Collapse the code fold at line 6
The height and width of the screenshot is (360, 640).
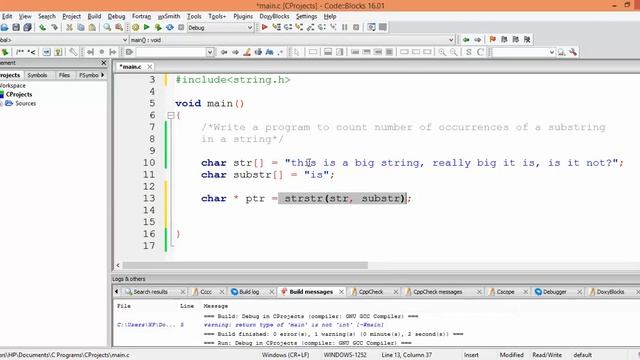click(x=171, y=116)
